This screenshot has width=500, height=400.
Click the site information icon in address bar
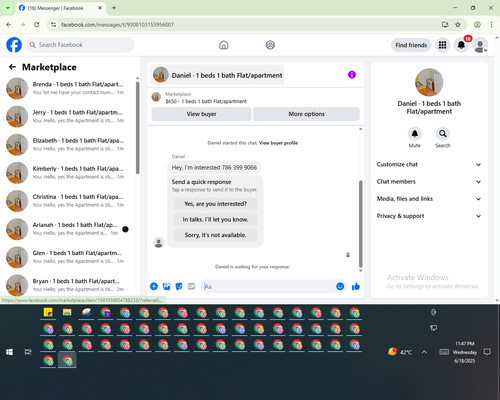pyautogui.click(x=53, y=25)
